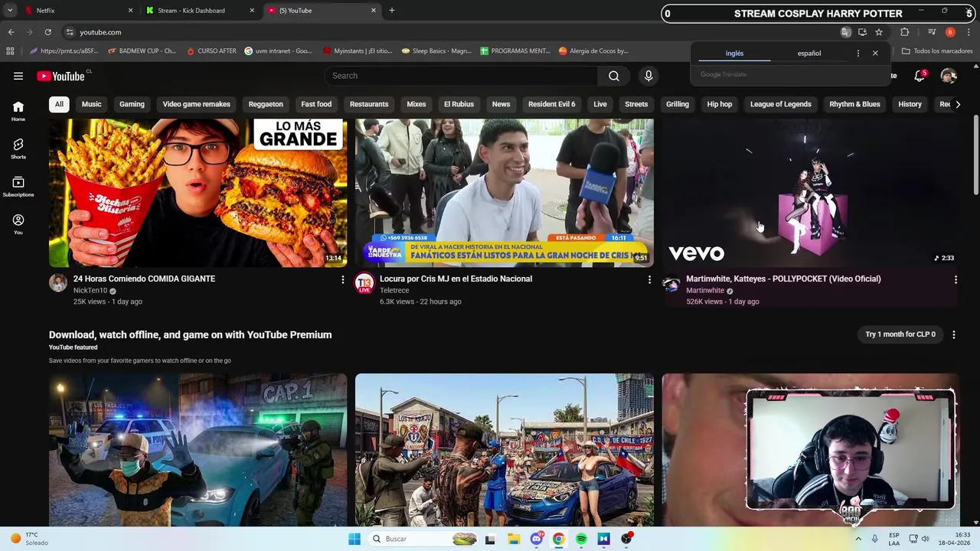
Task: Click Try 1 month for CLP 0
Action: [x=900, y=334]
